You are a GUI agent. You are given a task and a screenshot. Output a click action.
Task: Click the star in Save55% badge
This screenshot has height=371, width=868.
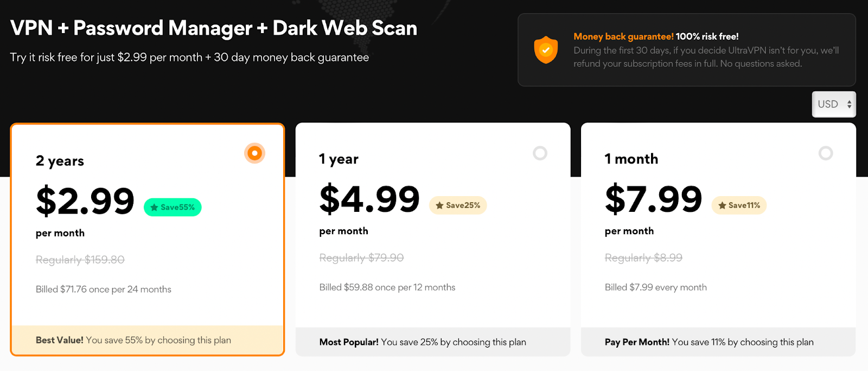tap(154, 207)
